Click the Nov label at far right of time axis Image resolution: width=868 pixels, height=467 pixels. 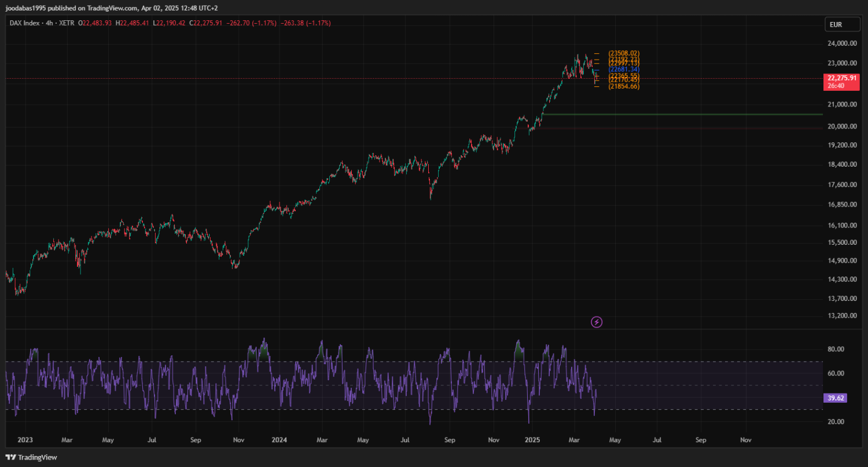tap(745, 440)
